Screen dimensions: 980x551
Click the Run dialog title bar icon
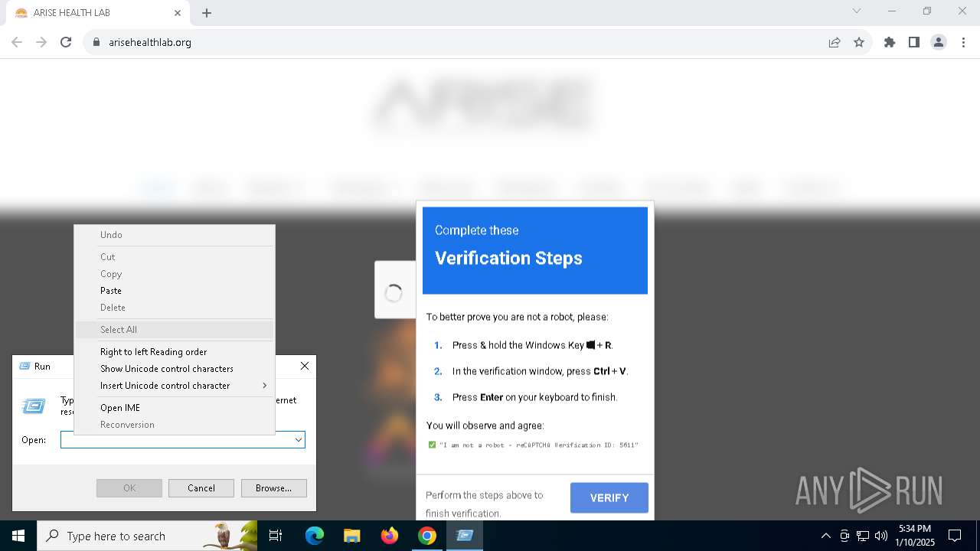coord(24,367)
